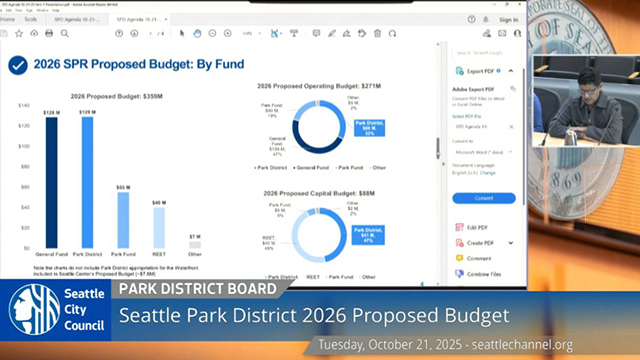The image size is (640, 360).
Task: Open the Window menu
Action: click(x=42, y=10)
